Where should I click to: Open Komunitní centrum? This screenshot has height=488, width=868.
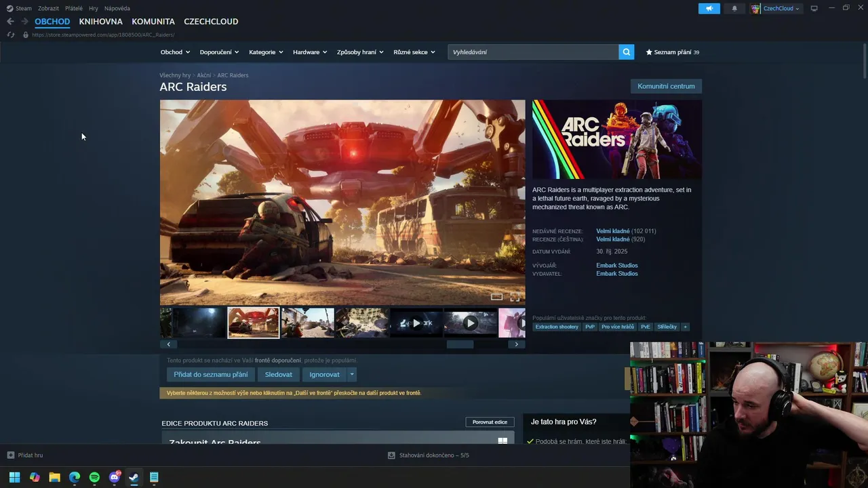pos(666,86)
